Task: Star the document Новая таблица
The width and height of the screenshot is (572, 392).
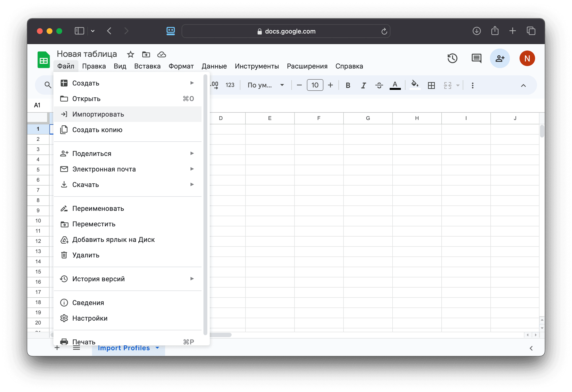Action: pyautogui.click(x=130, y=54)
